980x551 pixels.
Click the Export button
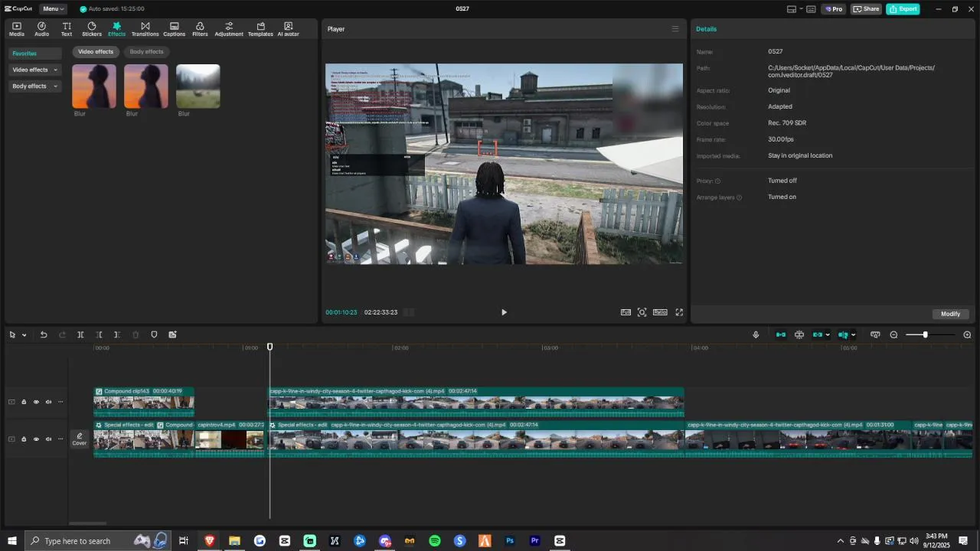pos(903,9)
